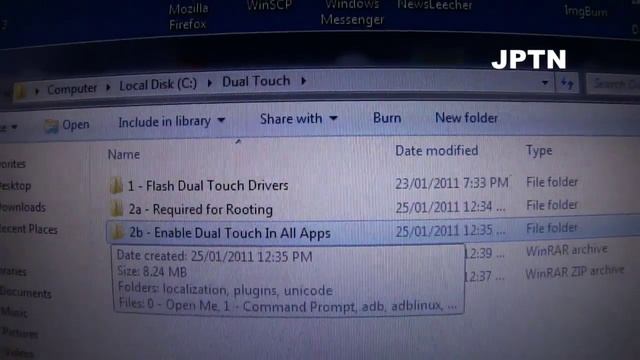
Task: Open the '1 - Flash Dual Touch Drivers' folder icon
Action: 116,186
